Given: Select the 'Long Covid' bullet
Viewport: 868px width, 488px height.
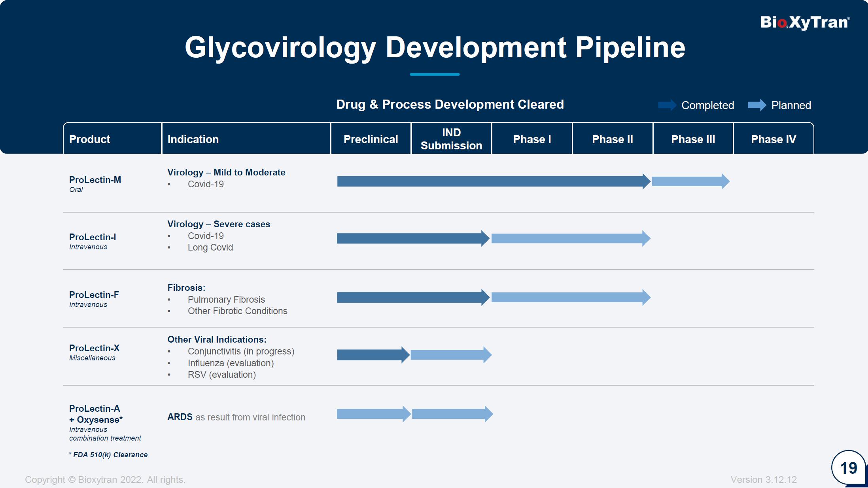Looking at the screenshot, I should point(210,247).
